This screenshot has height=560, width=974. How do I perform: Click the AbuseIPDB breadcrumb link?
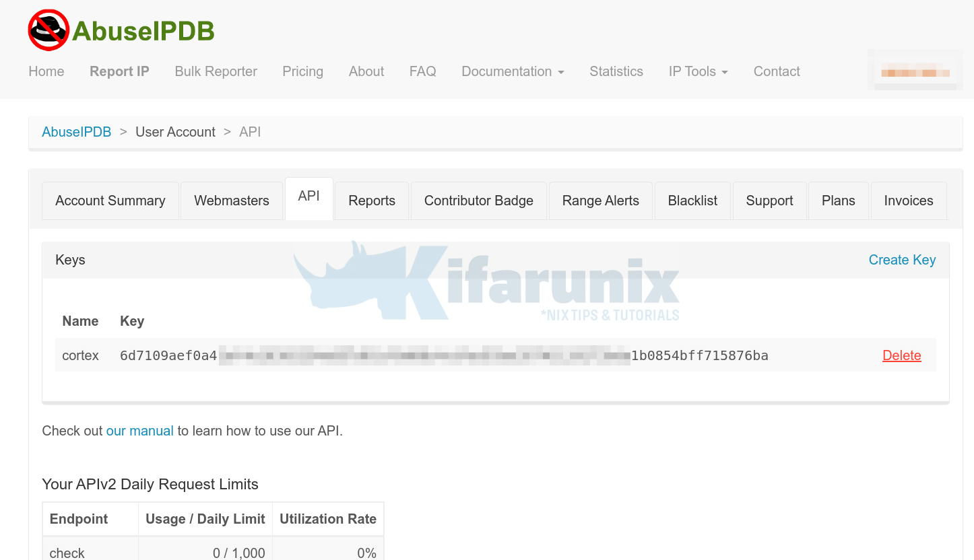click(x=77, y=132)
